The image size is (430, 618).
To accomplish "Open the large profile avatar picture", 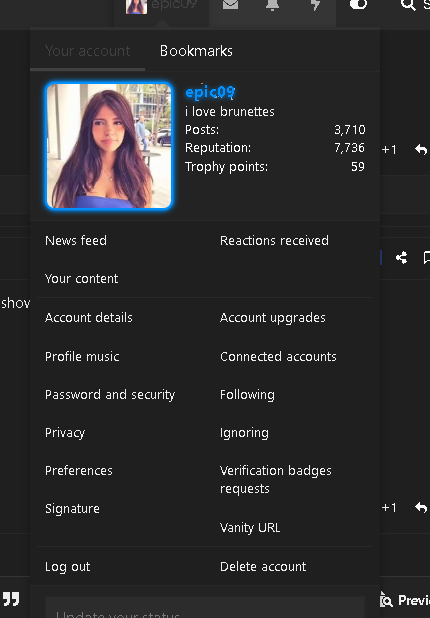I will point(109,146).
